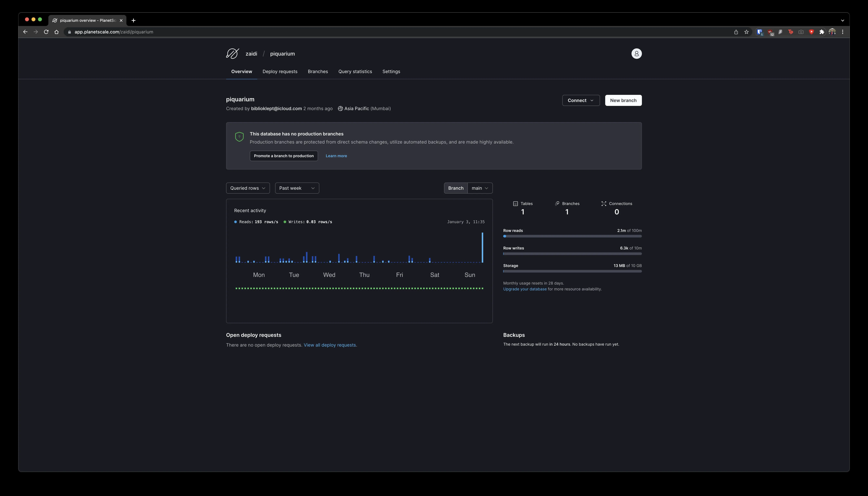Screen dimensions: 868x496
Task: Click the Upgrade your database link
Action: point(525,289)
